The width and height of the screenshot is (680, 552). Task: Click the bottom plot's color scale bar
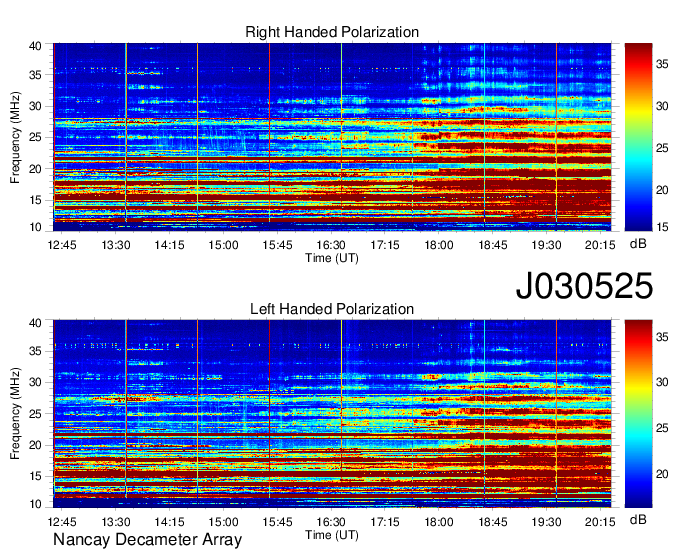click(x=638, y=414)
